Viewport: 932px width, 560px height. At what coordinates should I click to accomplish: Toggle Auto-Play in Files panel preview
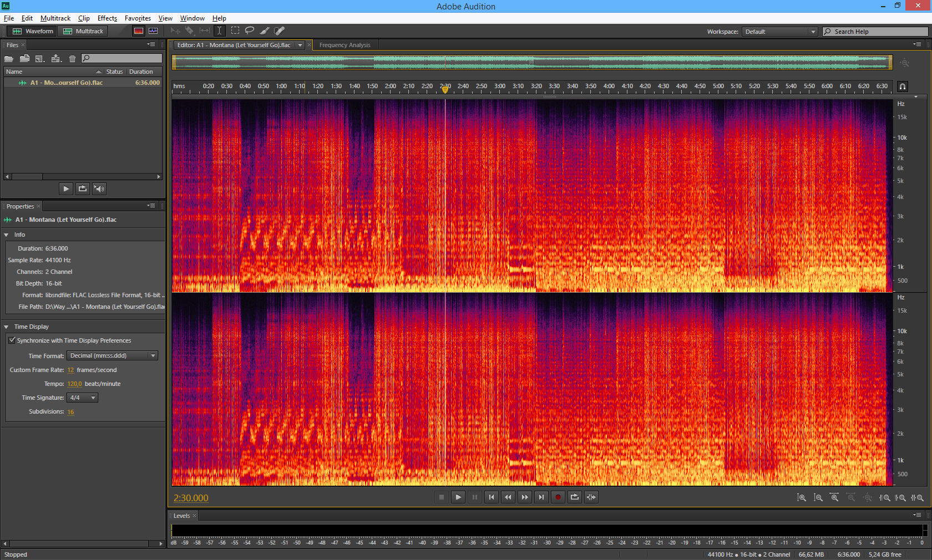point(99,189)
